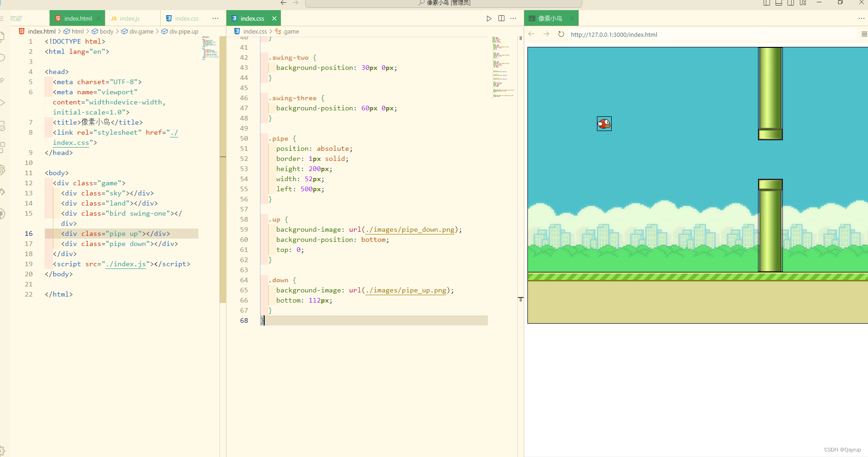Toggle the bottom panel layout icon
868x457 pixels.
coord(778,3)
